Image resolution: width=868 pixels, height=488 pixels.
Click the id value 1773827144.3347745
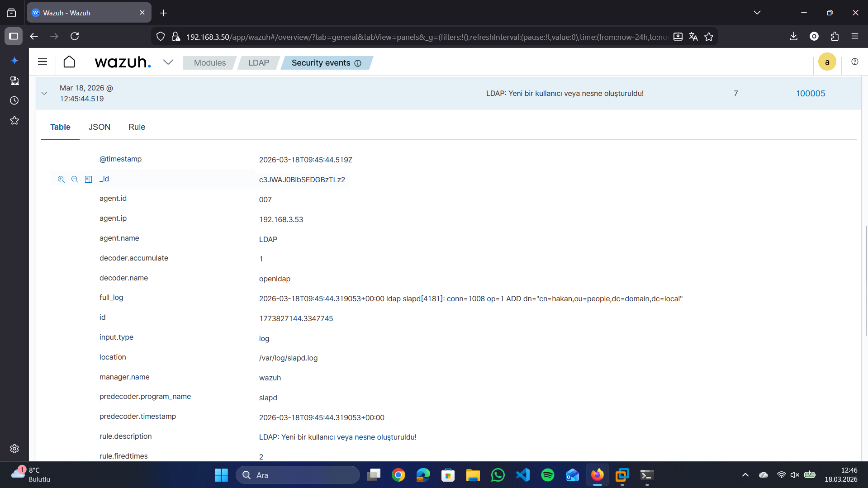point(296,318)
